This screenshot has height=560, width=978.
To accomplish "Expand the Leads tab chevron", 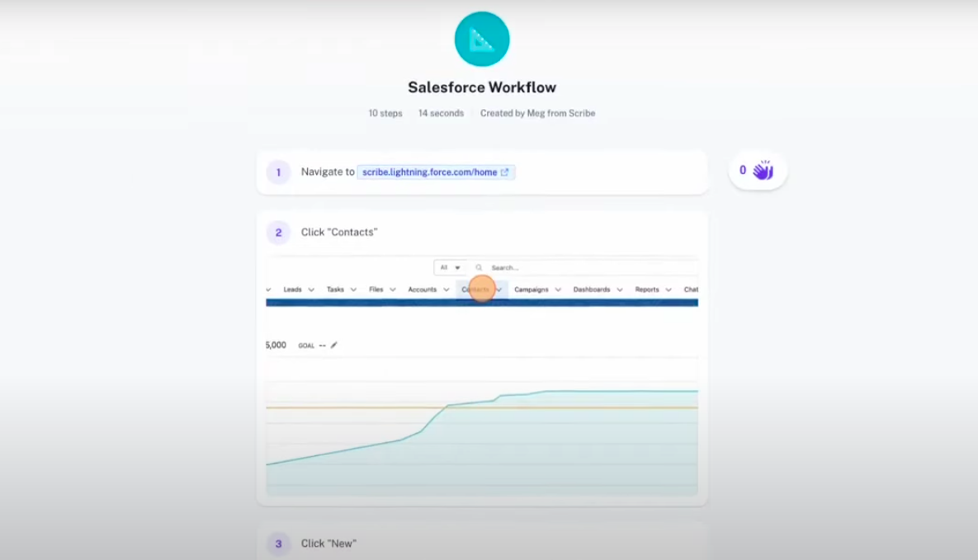I will 311,289.
